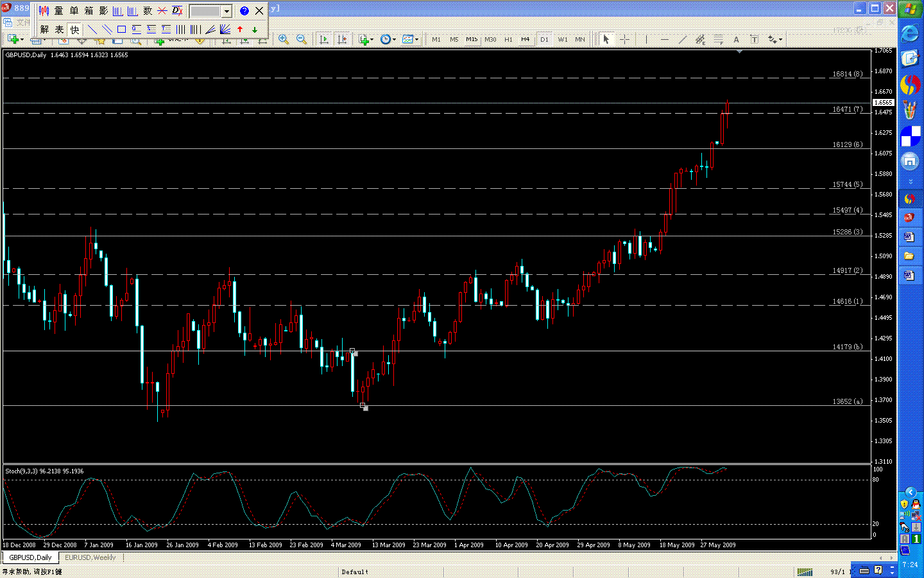This screenshot has width=924, height=578.
Task: Switch chart timeframe to M30
Action: (490, 39)
